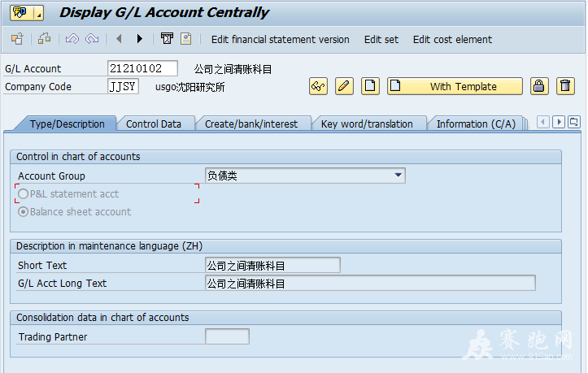The width and height of the screenshot is (588, 373).
Task: Open the tab list icon
Action: 573,122
